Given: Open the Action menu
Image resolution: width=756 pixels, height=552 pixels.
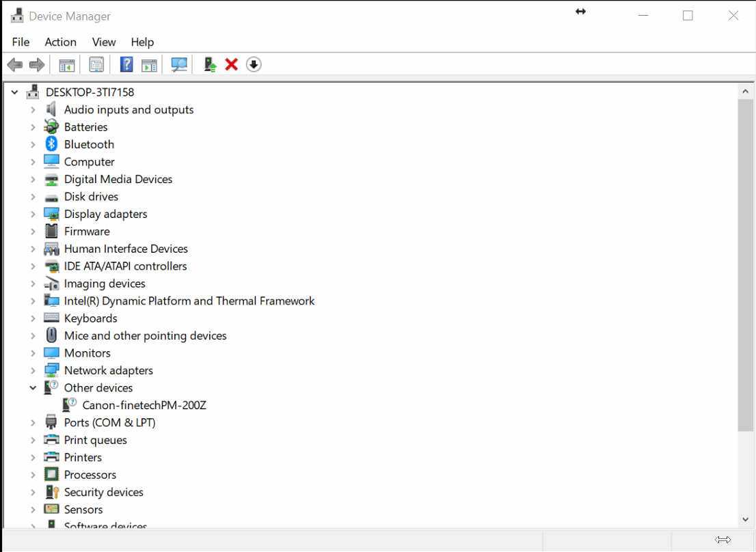Looking at the screenshot, I should pyautogui.click(x=60, y=42).
